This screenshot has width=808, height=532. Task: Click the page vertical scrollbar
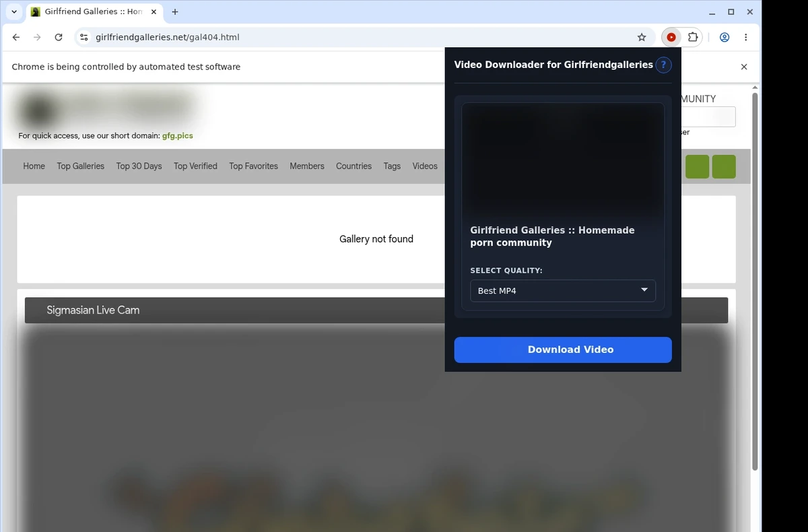click(755, 281)
